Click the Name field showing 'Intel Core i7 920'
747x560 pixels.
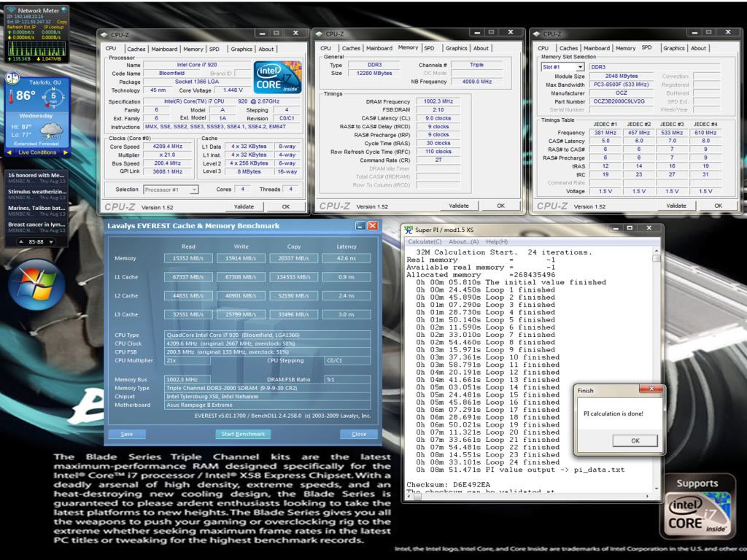pyautogui.click(x=197, y=65)
